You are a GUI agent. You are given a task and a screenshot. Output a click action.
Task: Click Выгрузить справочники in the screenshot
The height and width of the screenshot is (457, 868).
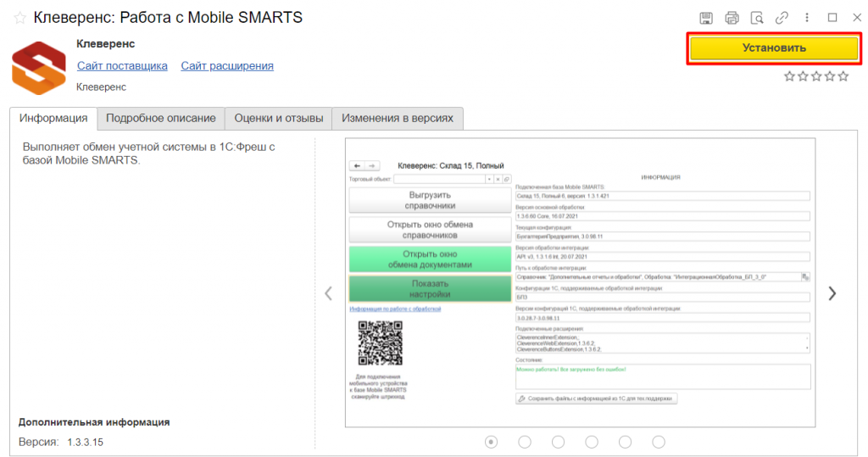tap(430, 201)
